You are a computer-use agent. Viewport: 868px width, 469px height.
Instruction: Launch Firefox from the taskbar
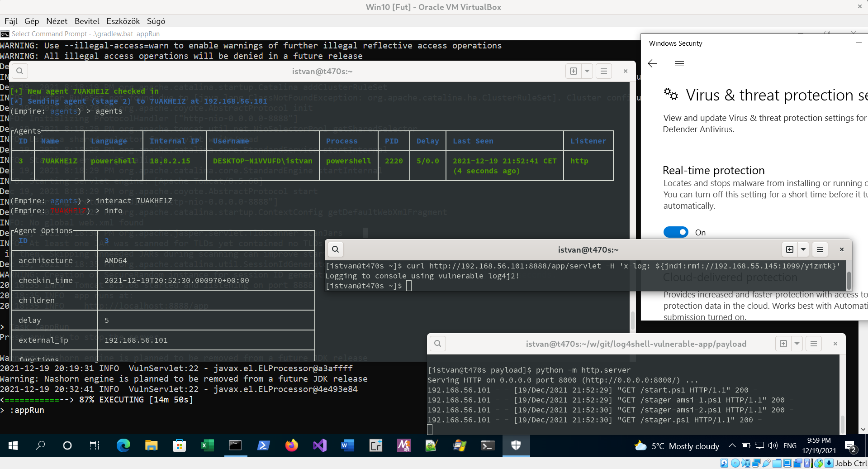pos(291,446)
